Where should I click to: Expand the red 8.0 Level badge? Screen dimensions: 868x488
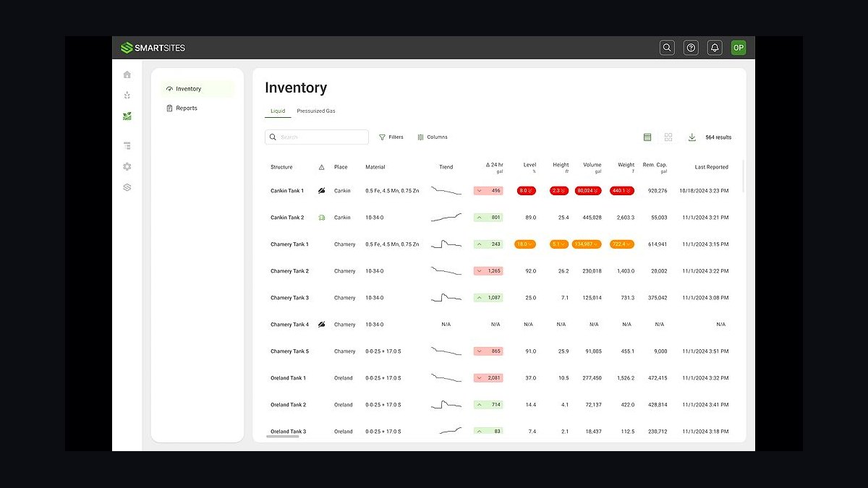(x=526, y=191)
